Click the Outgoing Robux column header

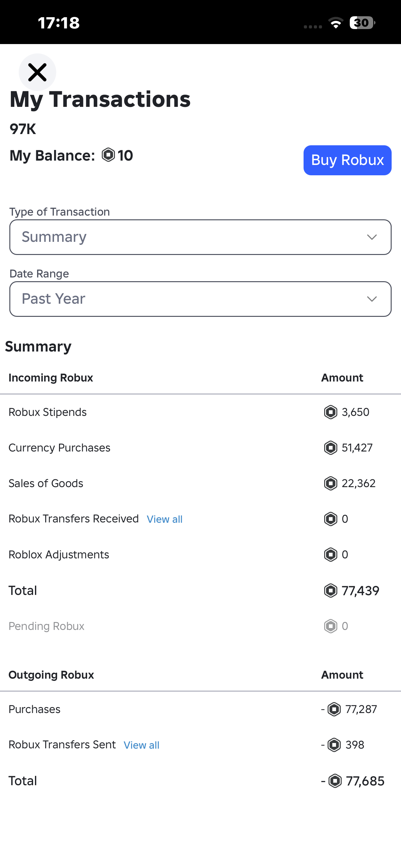(51, 675)
